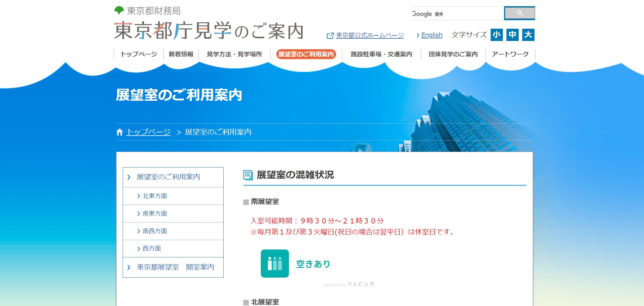Click the teal people congestion icon
The width and height of the screenshot is (644, 306).
275,264
